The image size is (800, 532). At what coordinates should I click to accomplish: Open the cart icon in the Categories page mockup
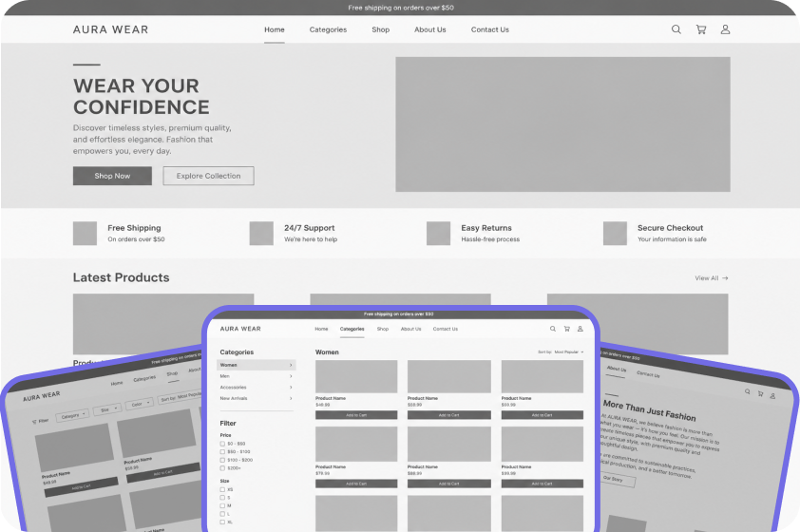pyautogui.click(x=567, y=329)
